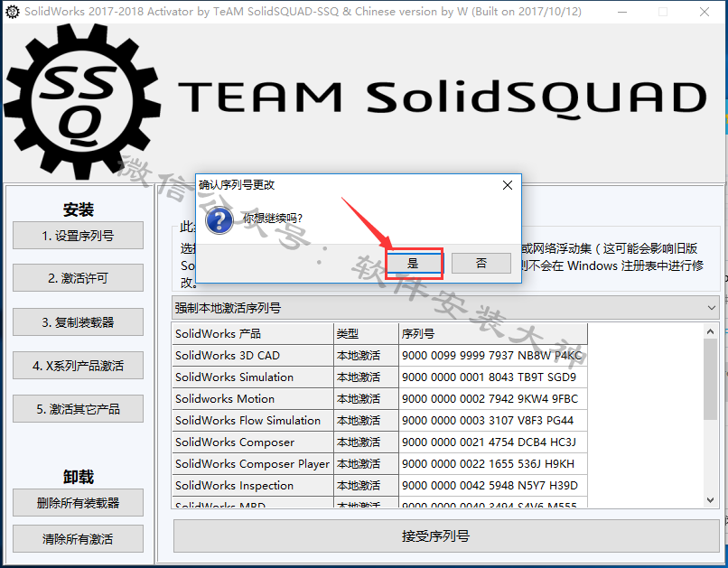Select the SolidWorks Composer product cell

point(253,442)
